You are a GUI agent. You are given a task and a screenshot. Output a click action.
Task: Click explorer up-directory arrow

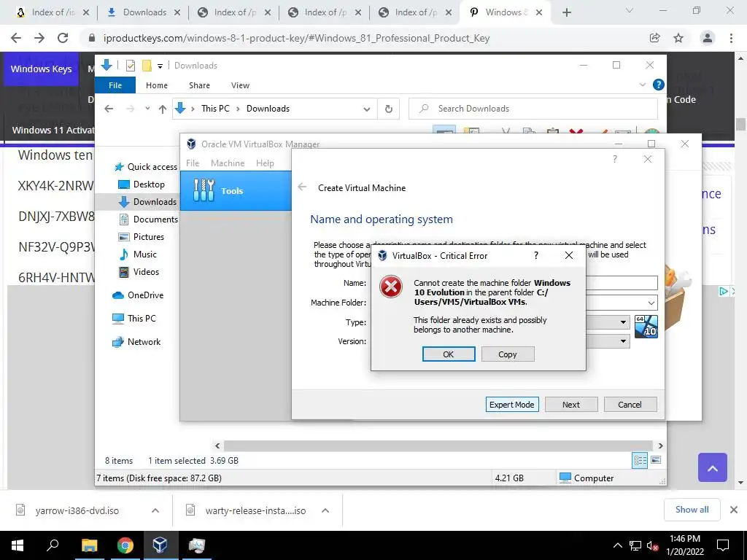click(x=163, y=109)
